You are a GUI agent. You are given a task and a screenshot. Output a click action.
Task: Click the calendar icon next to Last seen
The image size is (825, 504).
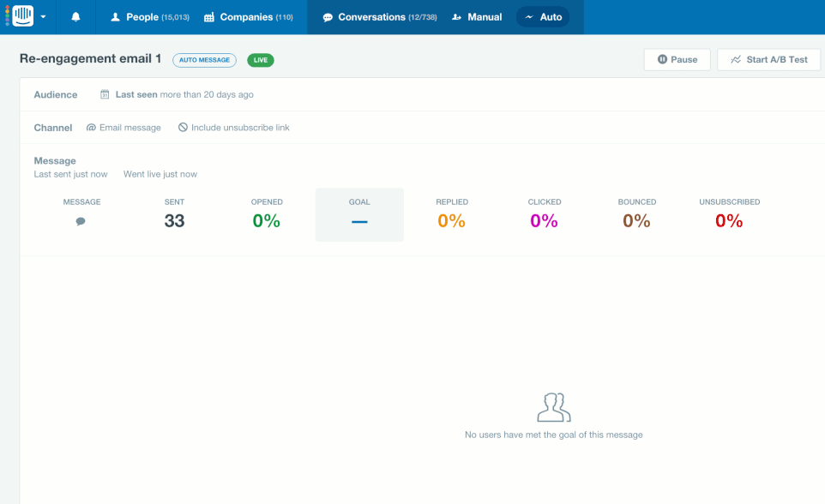click(x=105, y=94)
